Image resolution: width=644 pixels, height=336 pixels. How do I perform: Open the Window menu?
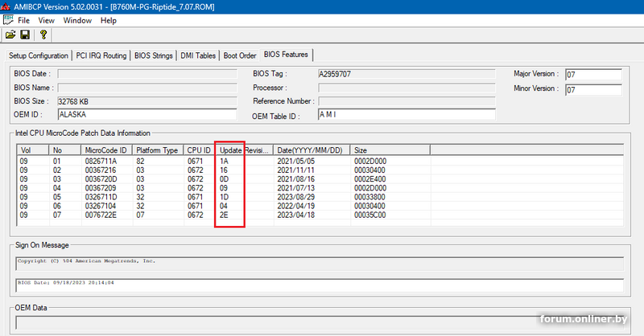[x=77, y=21]
